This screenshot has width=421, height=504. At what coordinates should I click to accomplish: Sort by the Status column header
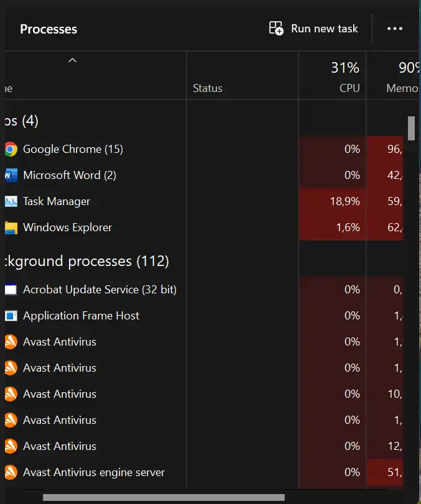(207, 88)
